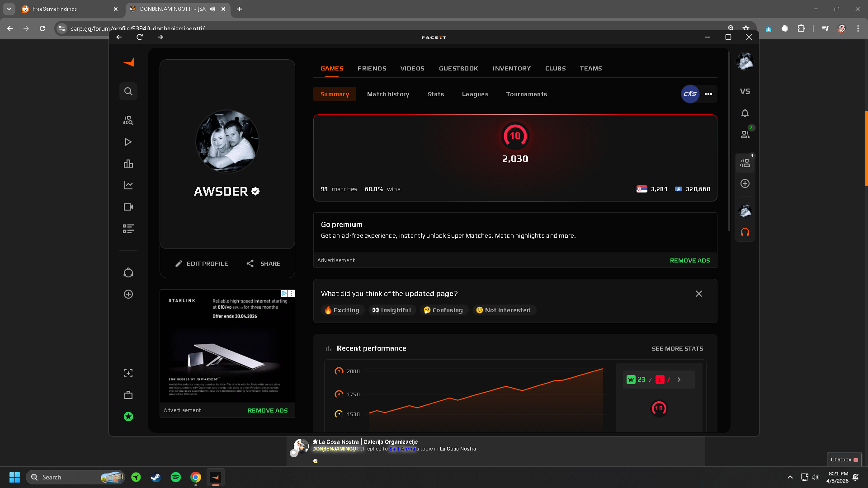The image size is (868, 488).
Task: Open the three-dots menu beside CS2 icon
Action: point(708,94)
